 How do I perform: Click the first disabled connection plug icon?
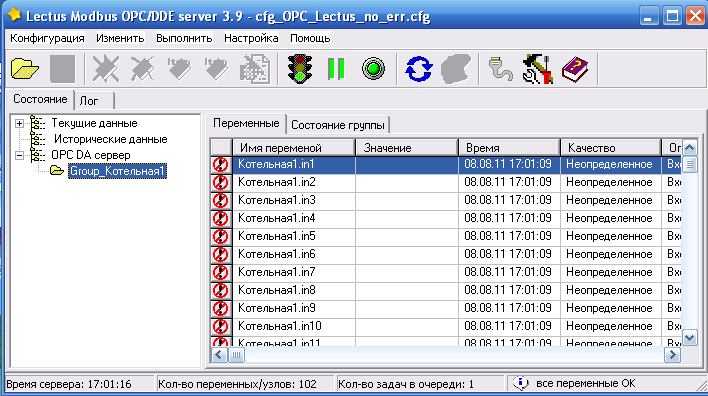[x=105, y=69]
